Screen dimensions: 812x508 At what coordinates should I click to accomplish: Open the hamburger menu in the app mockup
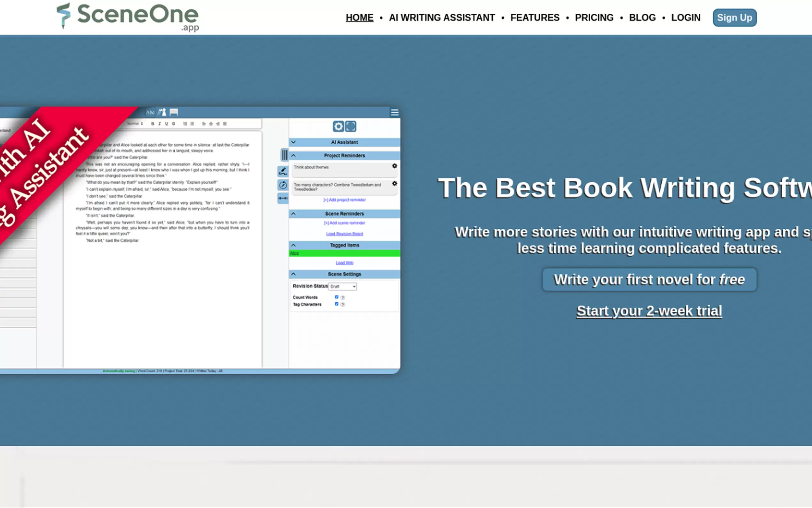click(394, 113)
